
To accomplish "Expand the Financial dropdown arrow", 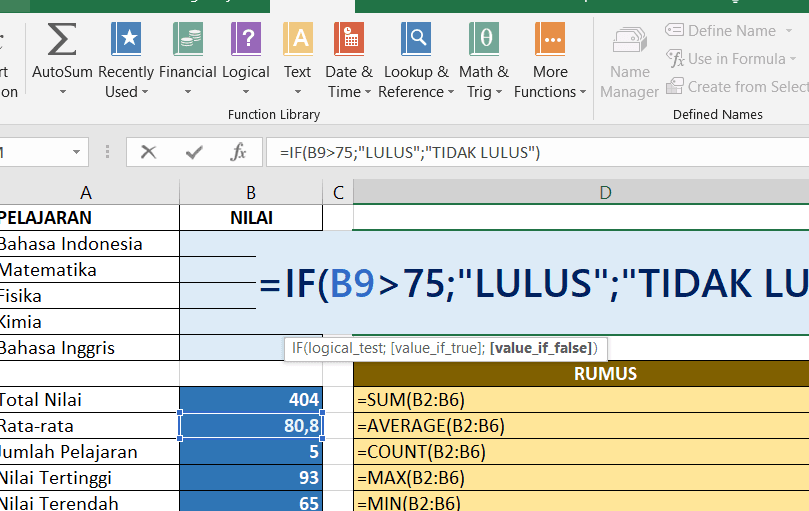I will [188, 92].
